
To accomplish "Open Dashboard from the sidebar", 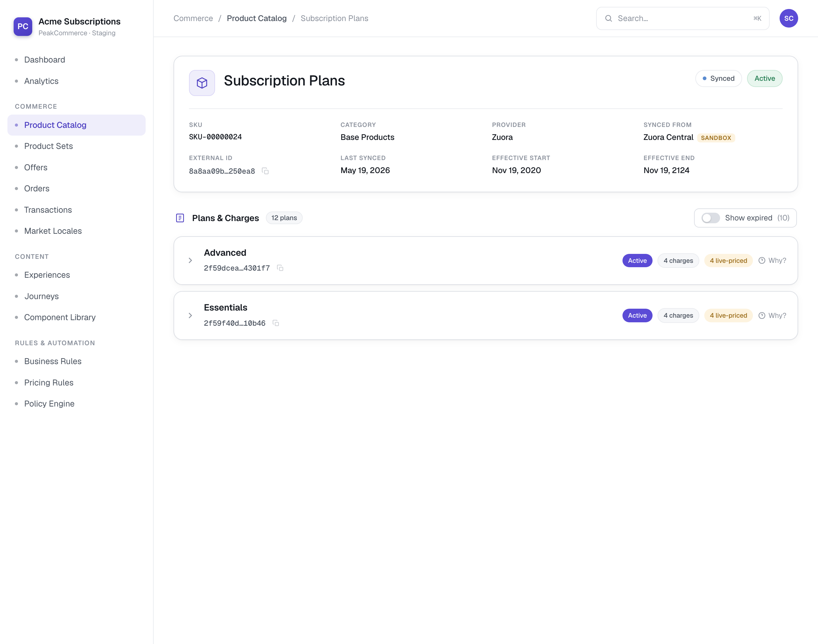I will click(77, 59).
